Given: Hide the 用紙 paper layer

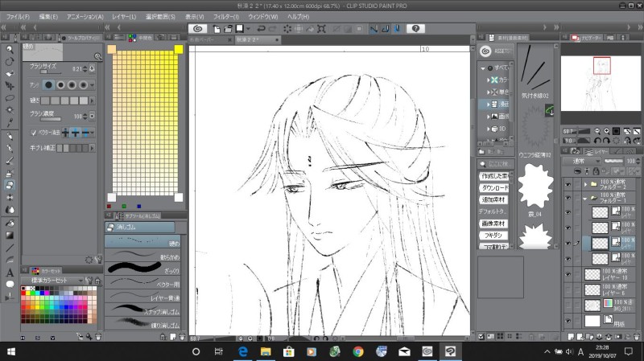Looking at the screenshot, I should tap(568, 322).
